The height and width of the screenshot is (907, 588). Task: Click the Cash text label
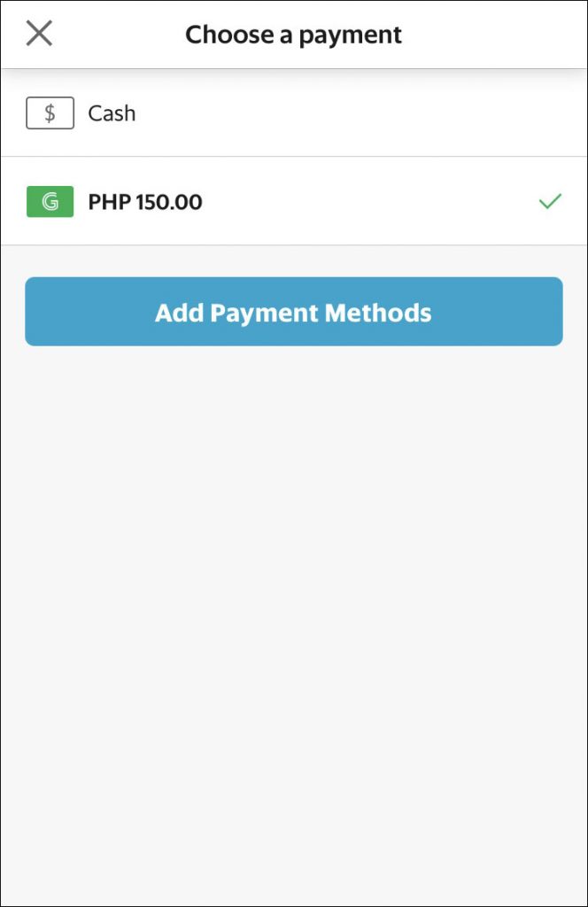[x=111, y=112]
